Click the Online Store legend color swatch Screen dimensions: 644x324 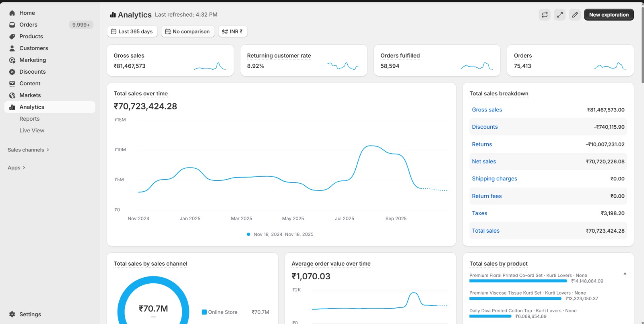[204, 312]
